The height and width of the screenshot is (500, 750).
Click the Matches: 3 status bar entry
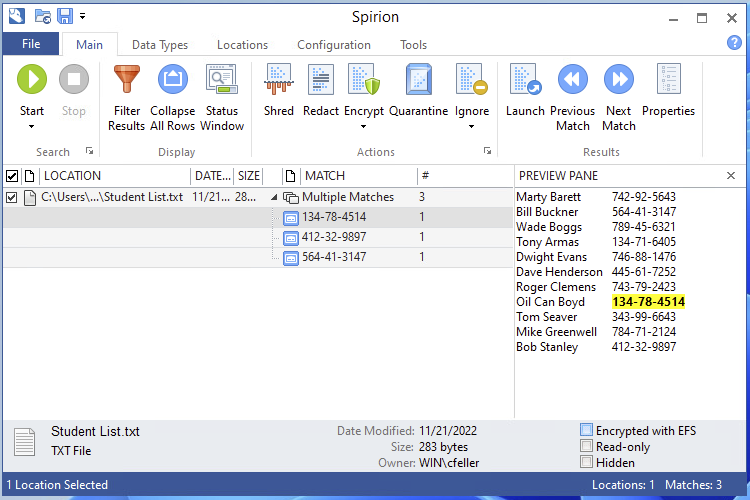coord(693,485)
